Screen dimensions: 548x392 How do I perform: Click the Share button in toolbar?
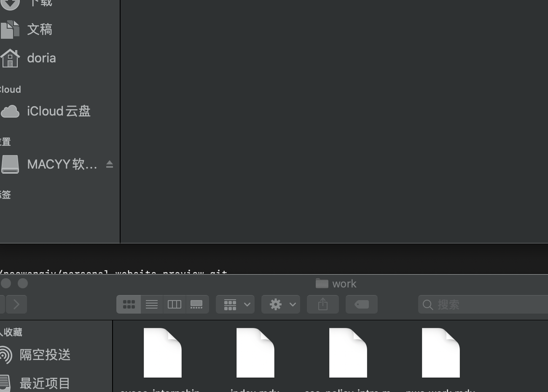pyautogui.click(x=323, y=304)
